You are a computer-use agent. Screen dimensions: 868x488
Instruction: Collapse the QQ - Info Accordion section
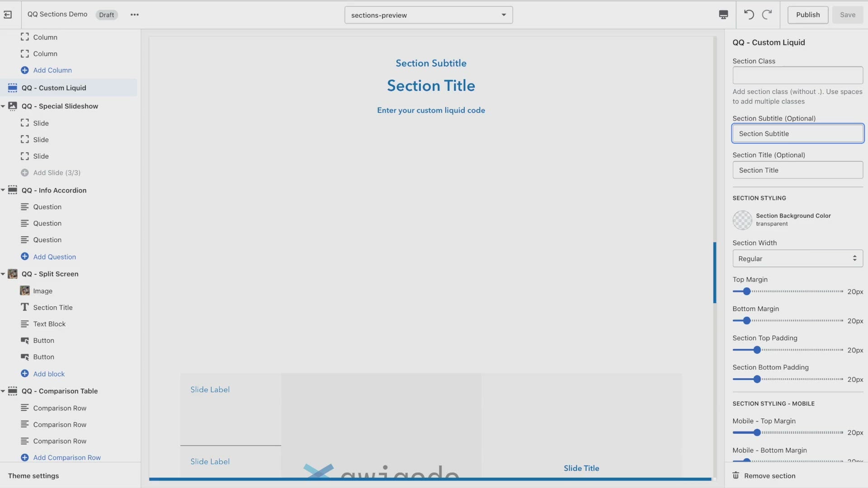pyautogui.click(x=4, y=190)
